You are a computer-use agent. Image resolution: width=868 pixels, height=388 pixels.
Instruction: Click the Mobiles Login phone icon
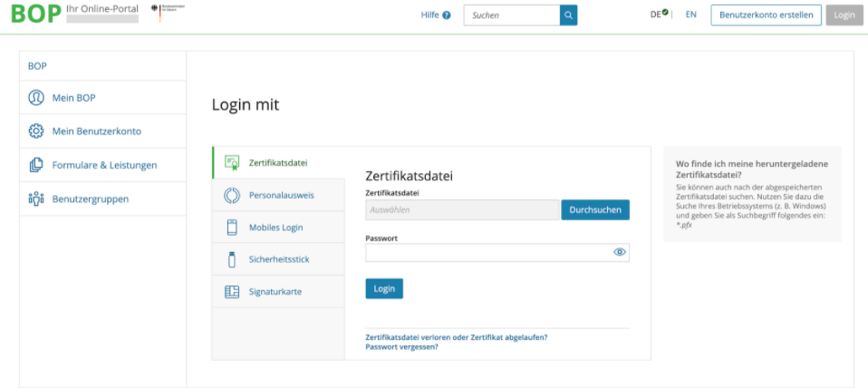coord(232,228)
